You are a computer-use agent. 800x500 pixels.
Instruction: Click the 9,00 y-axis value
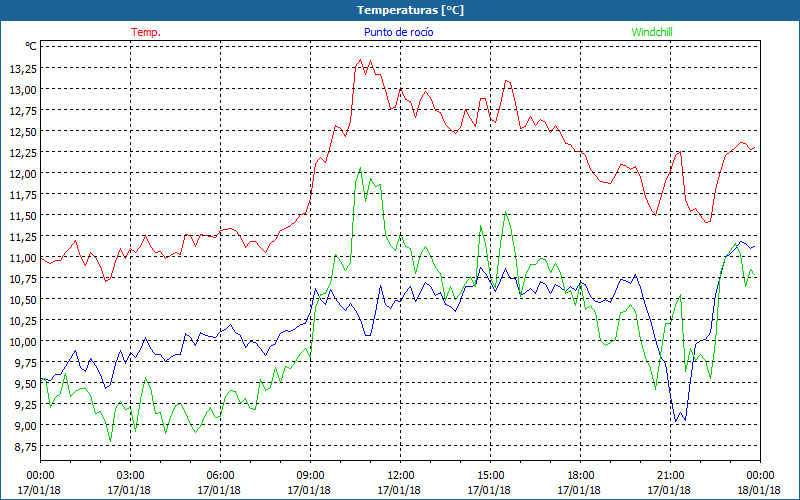[26, 426]
